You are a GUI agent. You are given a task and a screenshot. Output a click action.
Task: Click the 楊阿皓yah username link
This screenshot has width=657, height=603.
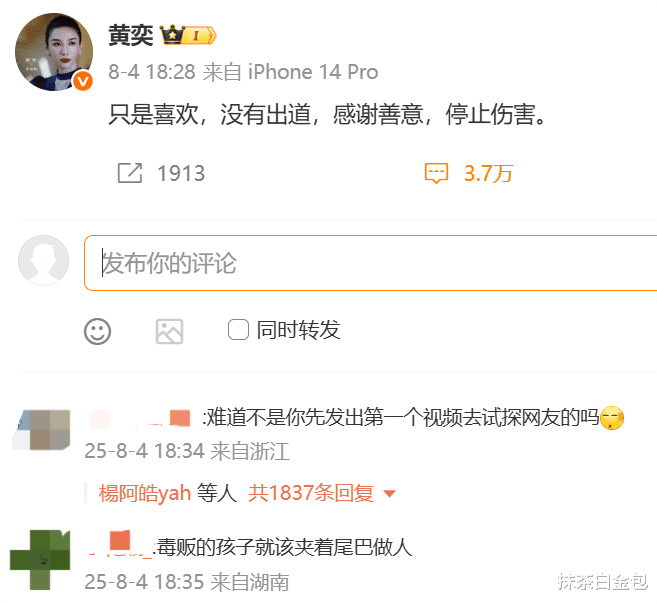(145, 493)
